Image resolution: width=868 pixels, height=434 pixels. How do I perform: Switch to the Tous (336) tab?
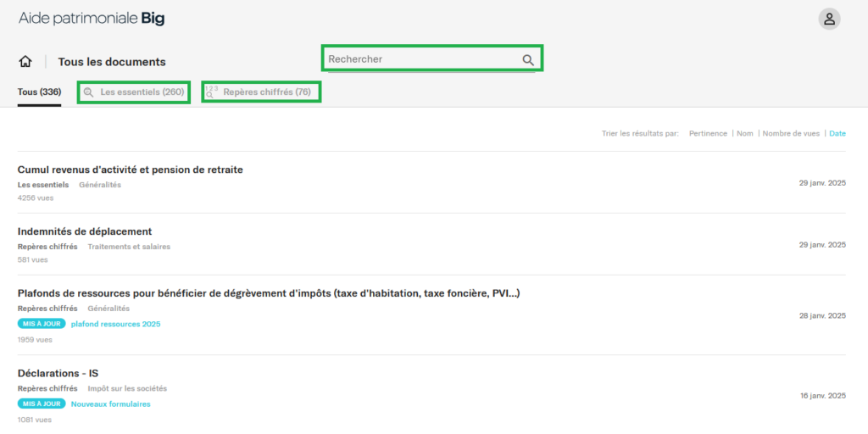[x=39, y=92]
